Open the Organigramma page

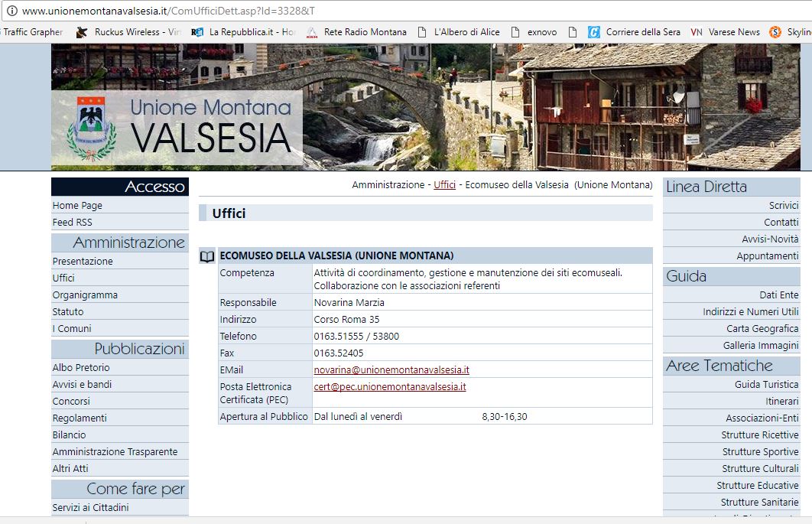85,295
